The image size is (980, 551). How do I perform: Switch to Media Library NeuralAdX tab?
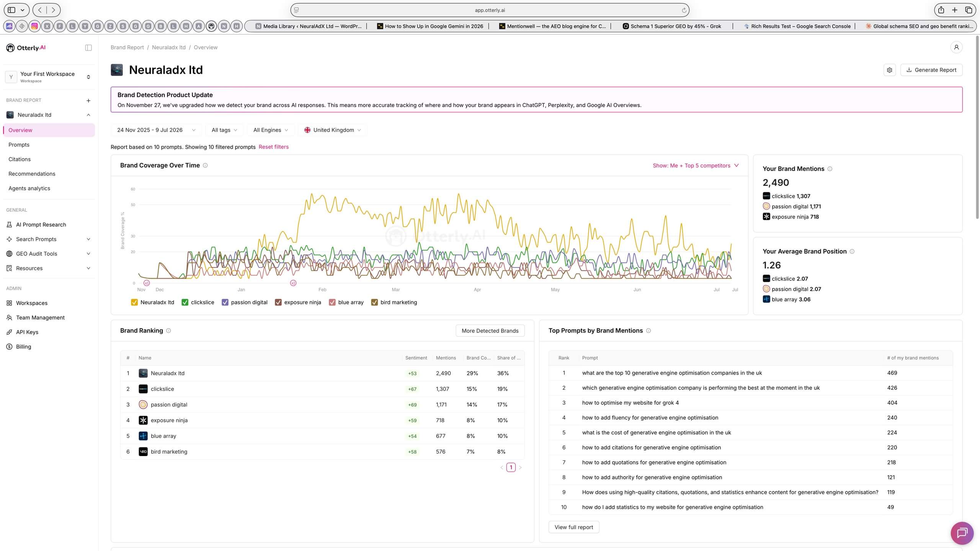click(308, 26)
